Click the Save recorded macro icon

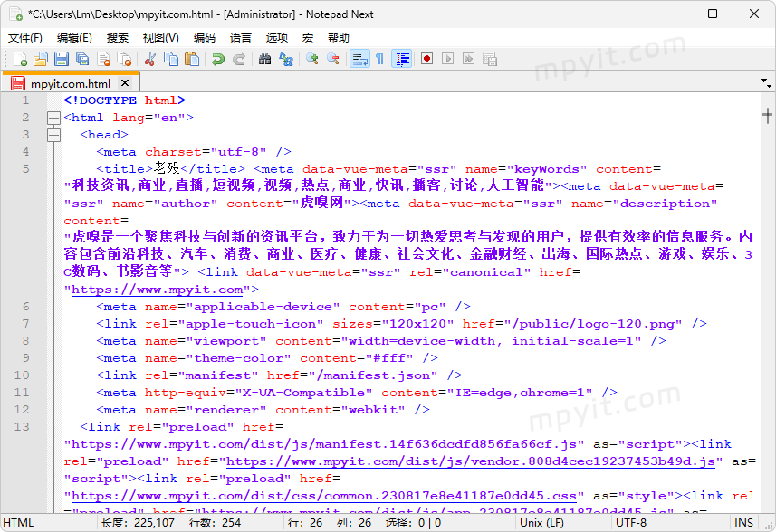(x=490, y=59)
